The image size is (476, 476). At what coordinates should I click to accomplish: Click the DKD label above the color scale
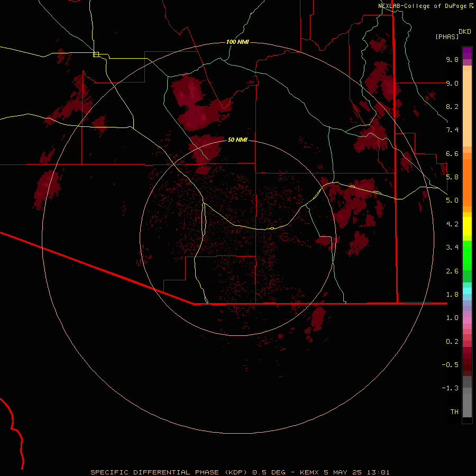coord(465,32)
